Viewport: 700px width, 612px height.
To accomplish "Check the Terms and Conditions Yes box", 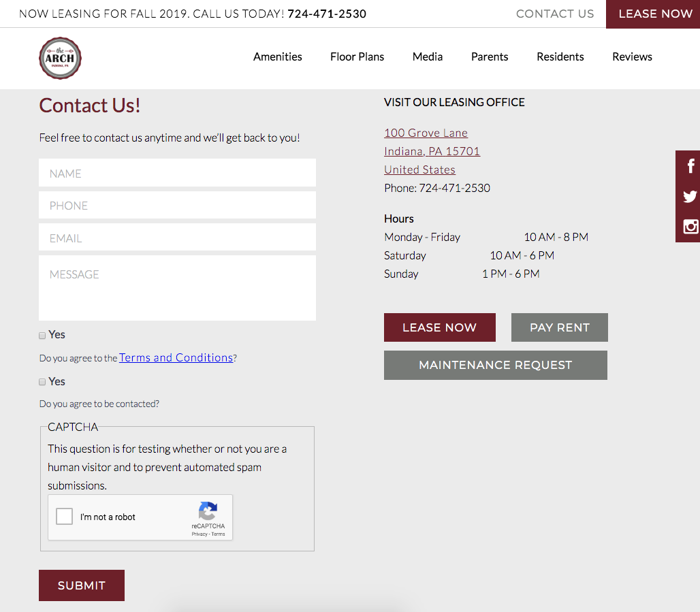I will (x=42, y=335).
